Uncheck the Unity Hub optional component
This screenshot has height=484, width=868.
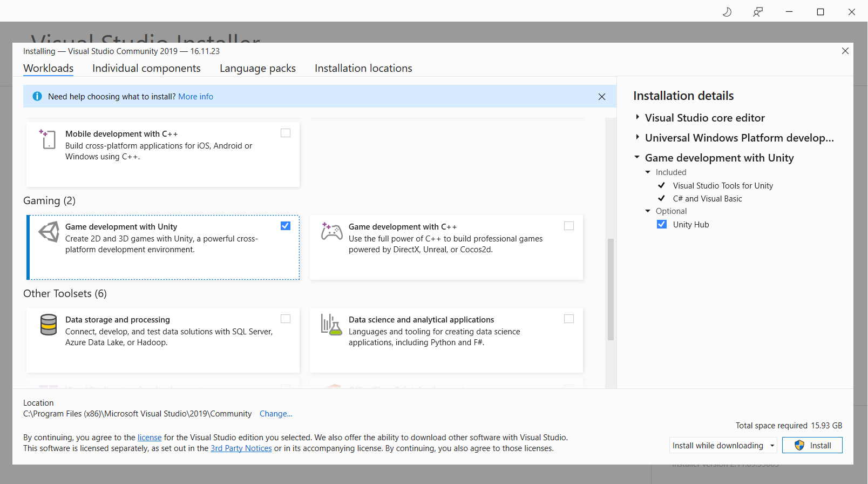pyautogui.click(x=662, y=224)
